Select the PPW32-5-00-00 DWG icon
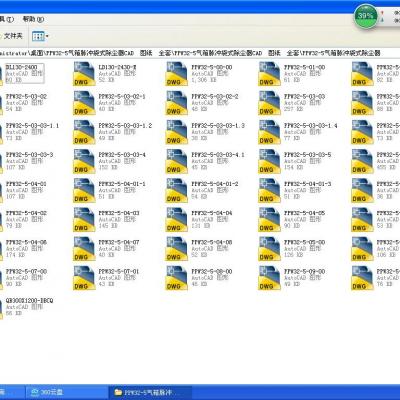Viewport: 400px width, 400px height. [177, 74]
